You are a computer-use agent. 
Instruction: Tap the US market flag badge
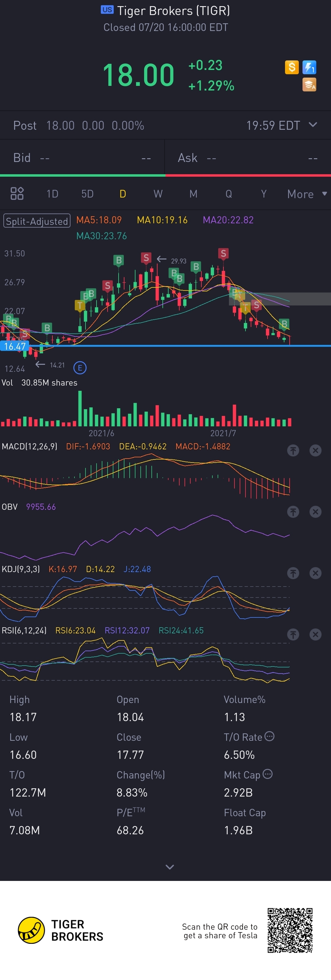tap(107, 10)
